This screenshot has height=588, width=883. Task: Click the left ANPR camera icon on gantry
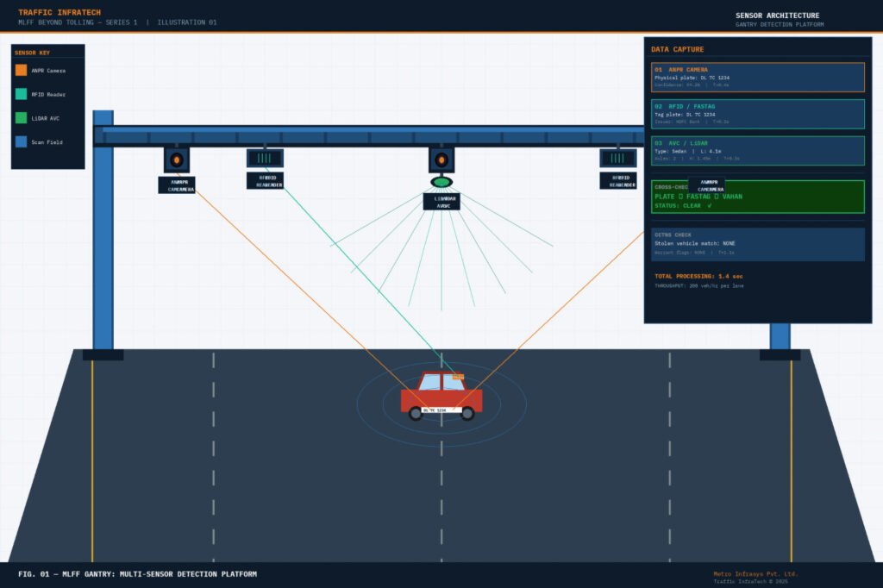coord(177,160)
